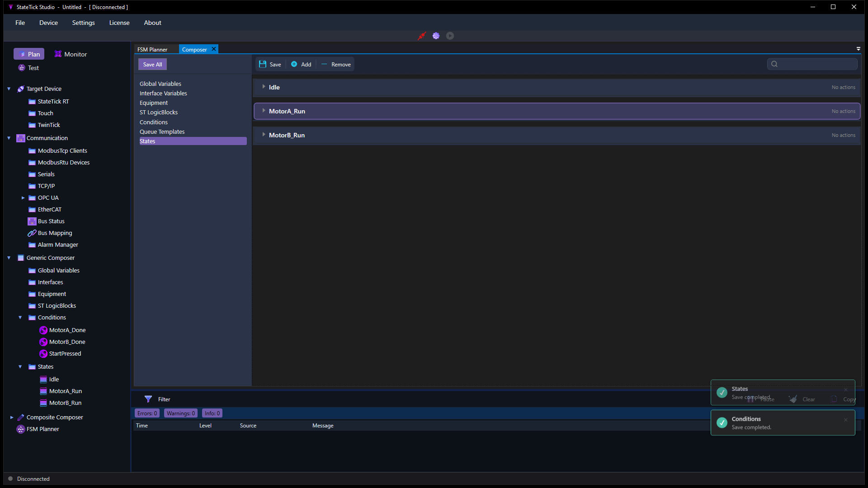The height and width of the screenshot is (488, 868).
Task: Expand the Composite Composer tree node
Action: coord(11,418)
